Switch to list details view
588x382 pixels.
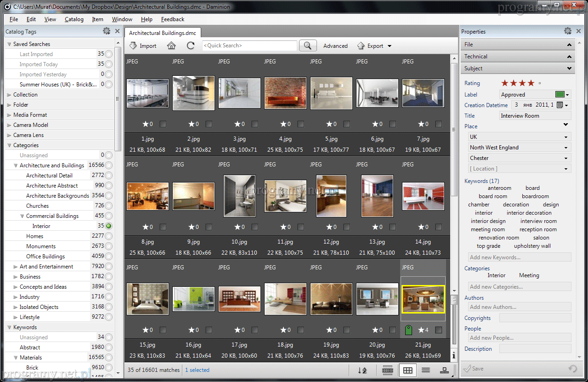pyautogui.click(x=426, y=370)
